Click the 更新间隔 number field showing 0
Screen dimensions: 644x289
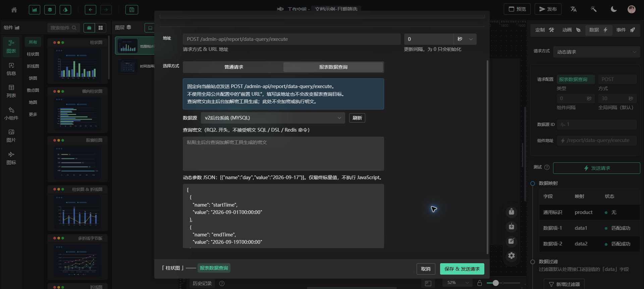[429, 39]
